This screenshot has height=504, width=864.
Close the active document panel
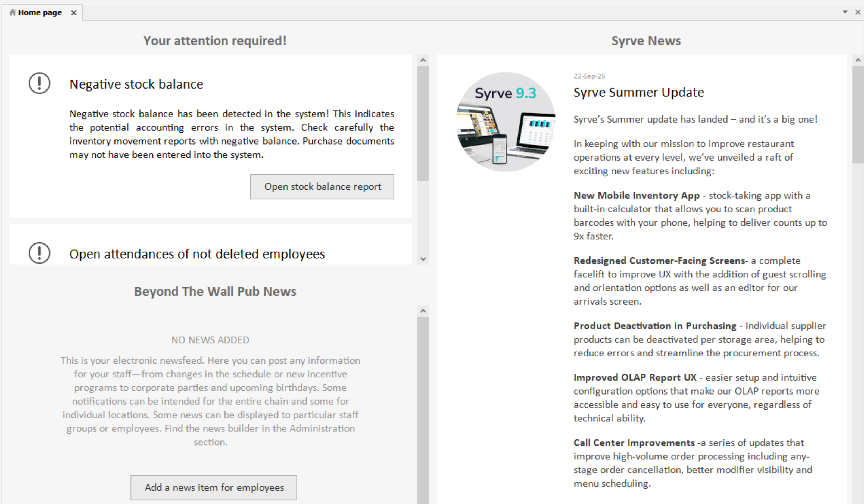click(858, 12)
